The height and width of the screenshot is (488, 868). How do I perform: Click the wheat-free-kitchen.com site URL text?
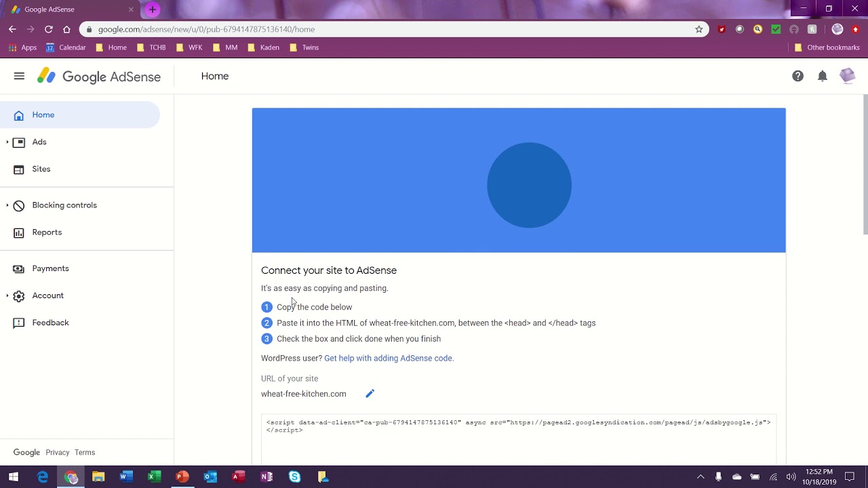[304, 394]
